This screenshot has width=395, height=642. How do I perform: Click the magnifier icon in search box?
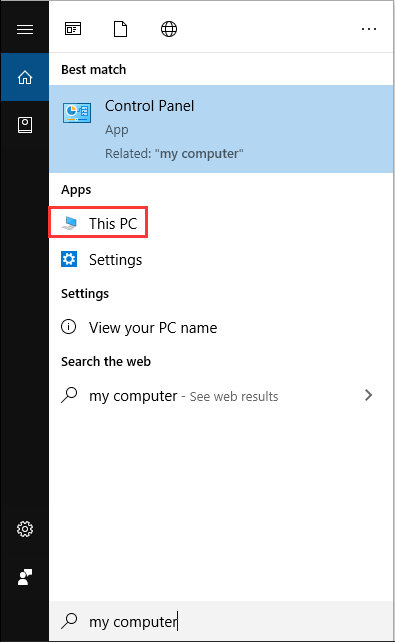[x=69, y=621]
